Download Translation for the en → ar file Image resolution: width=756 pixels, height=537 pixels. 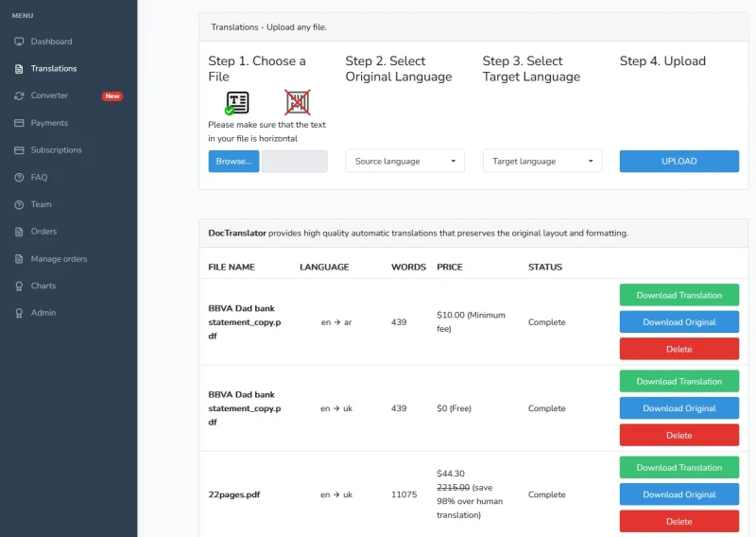679,295
